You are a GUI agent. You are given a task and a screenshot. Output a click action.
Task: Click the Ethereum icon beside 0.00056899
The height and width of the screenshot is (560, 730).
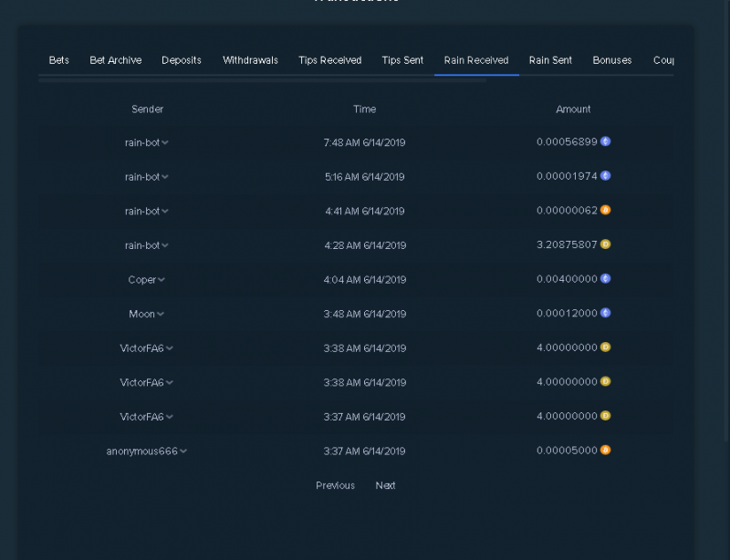[605, 141]
